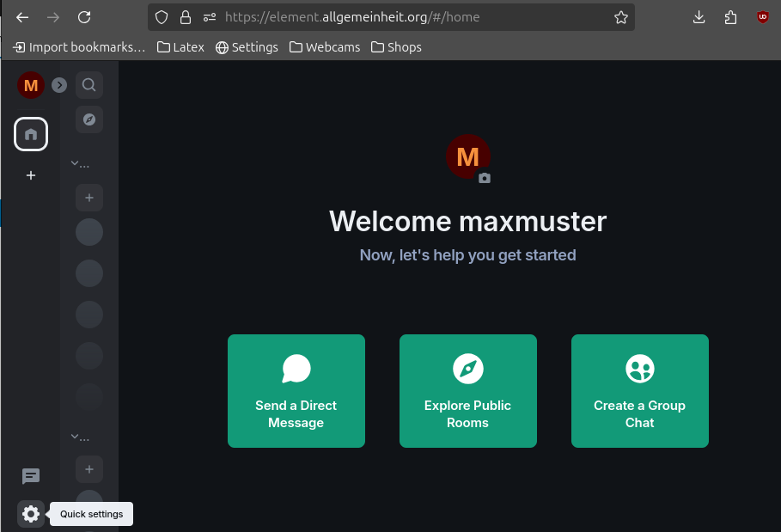Click the camera icon on profile avatar
The height and width of the screenshot is (532, 781).
point(485,178)
